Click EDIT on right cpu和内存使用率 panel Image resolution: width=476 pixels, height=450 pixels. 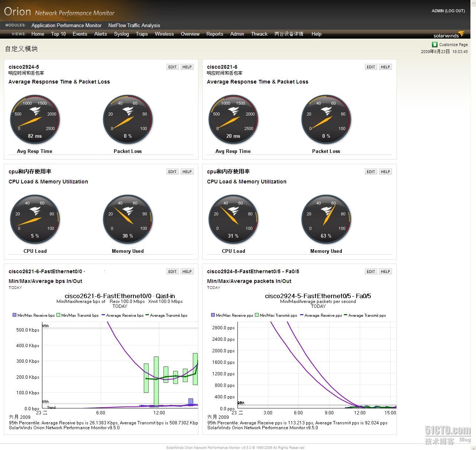coord(371,172)
